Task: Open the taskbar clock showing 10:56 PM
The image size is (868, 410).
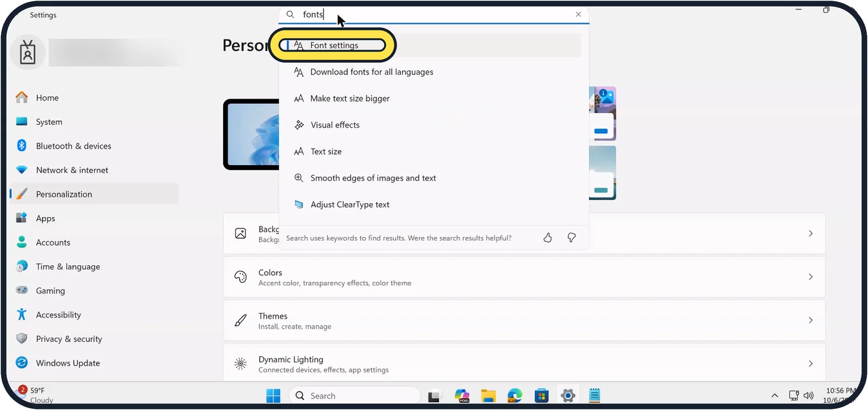Action: pos(840,395)
